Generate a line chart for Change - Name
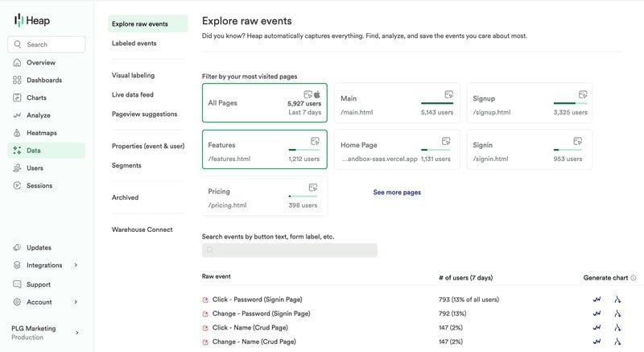Image resolution: width=644 pixels, height=352 pixels. coord(597,342)
